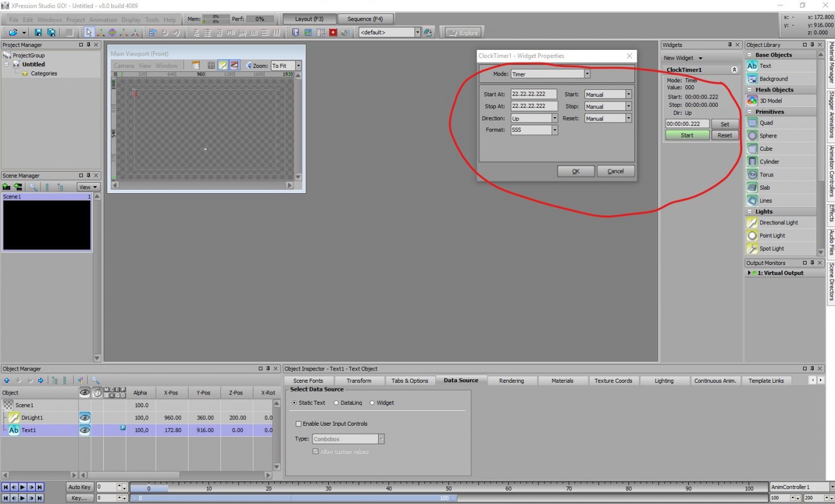Open the Start trigger dropdown set to Manual
The width and height of the screenshot is (835, 504).
point(628,94)
